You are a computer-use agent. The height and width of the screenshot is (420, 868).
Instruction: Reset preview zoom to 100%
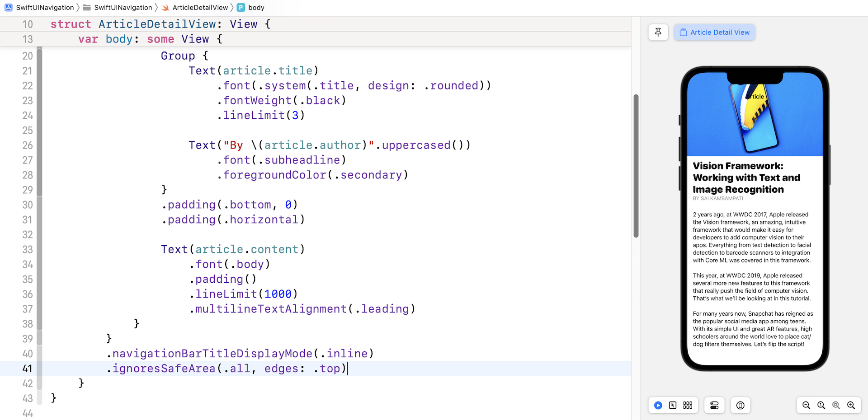tap(821, 405)
